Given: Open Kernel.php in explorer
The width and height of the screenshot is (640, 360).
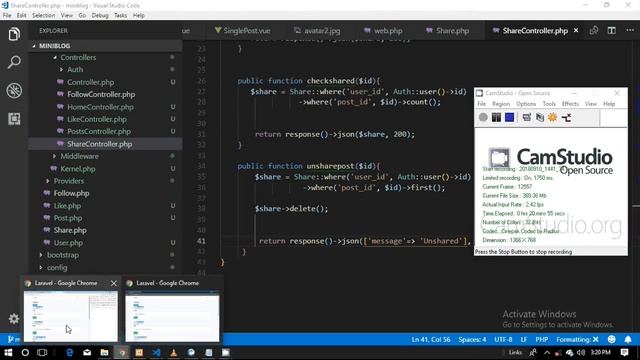Looking at the screenshot, I should point(78,169).
